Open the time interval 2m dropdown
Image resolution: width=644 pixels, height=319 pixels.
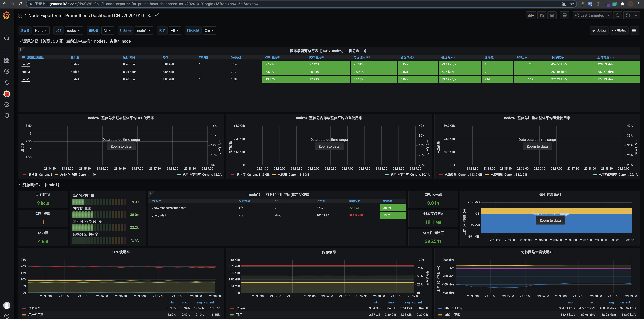pos(209,30)
